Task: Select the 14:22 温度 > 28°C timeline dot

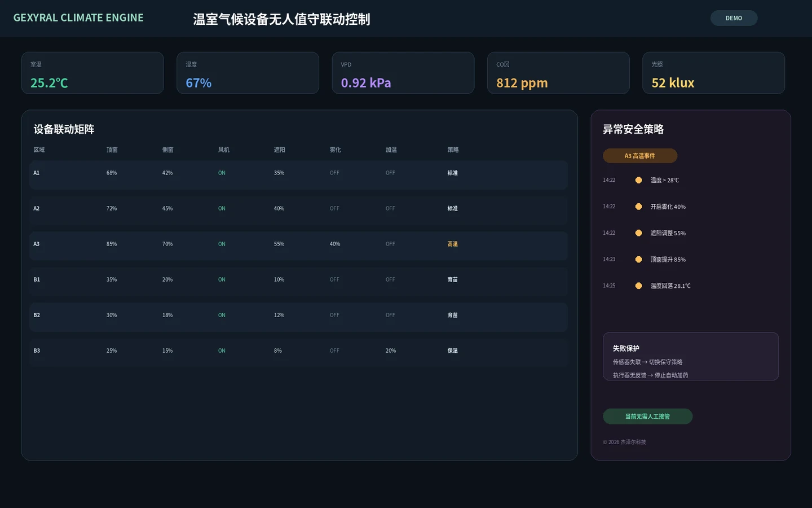Action: click(638, 180)
